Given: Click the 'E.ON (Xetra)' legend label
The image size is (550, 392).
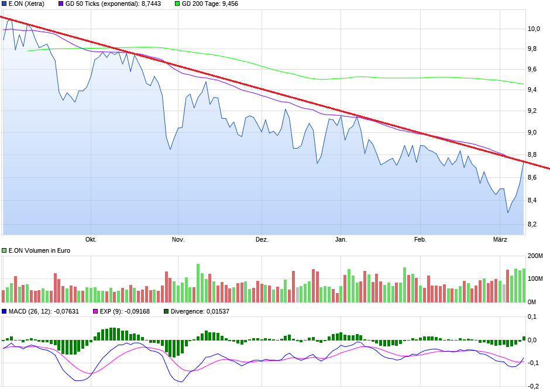Looking at the screenshot, I should click(x=27, y=4).
